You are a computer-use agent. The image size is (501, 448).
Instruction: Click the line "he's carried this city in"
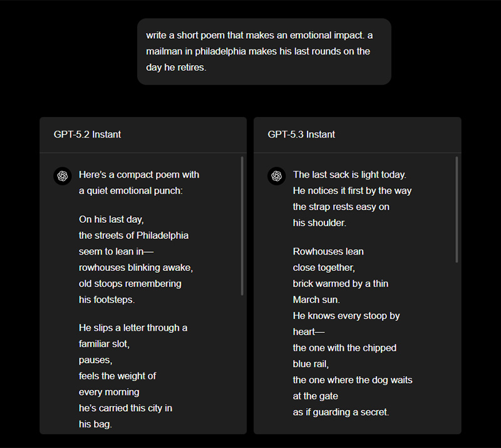pyautogui.click(x=125, y=408)
